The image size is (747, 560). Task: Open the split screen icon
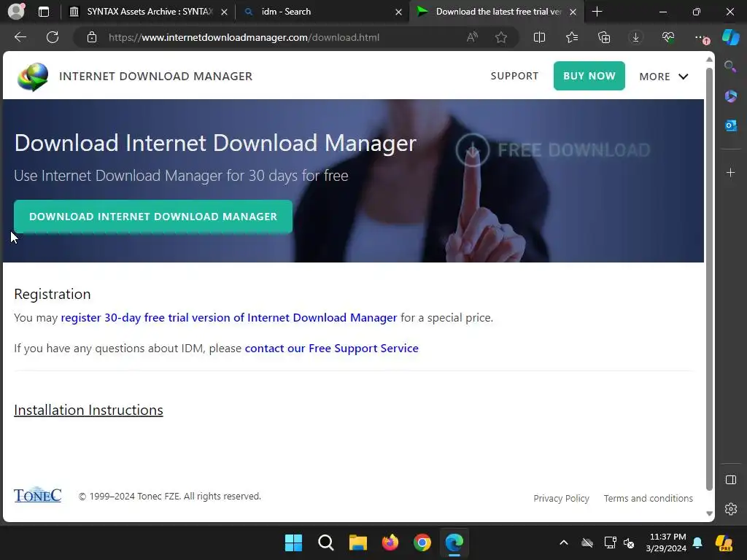(x=539, y=37)
